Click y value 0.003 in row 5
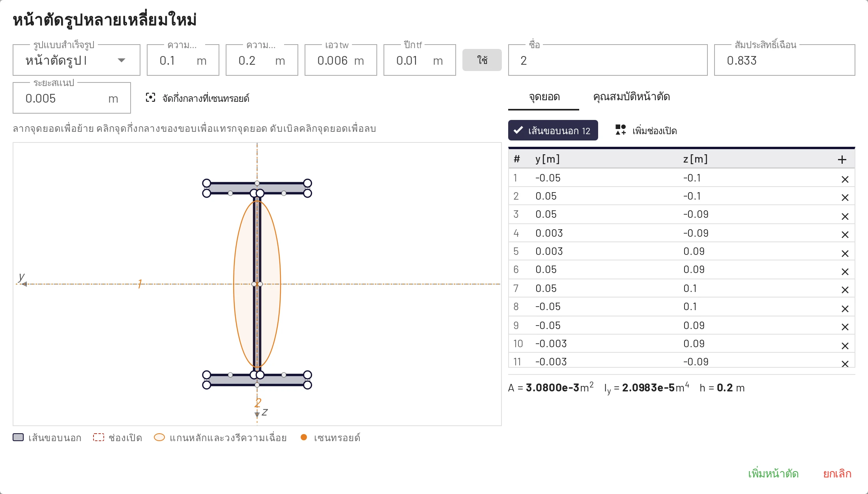 (x=549, y=251)
